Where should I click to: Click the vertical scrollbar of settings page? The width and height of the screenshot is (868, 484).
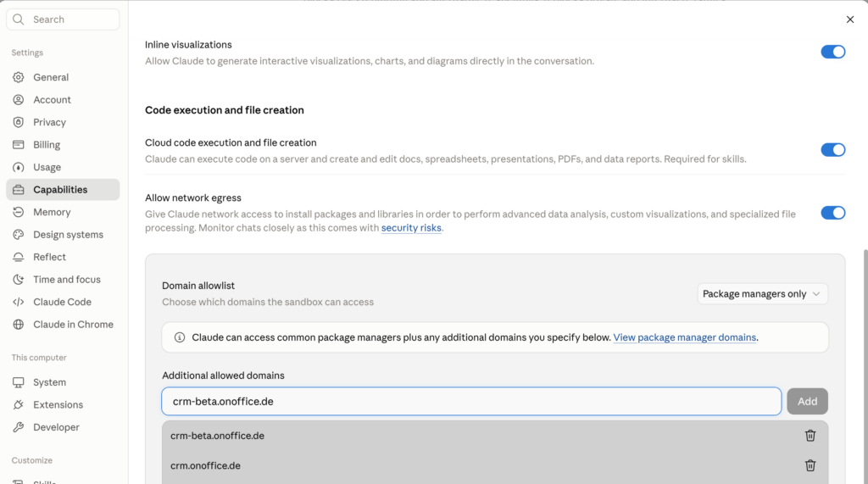pos(865,365)
